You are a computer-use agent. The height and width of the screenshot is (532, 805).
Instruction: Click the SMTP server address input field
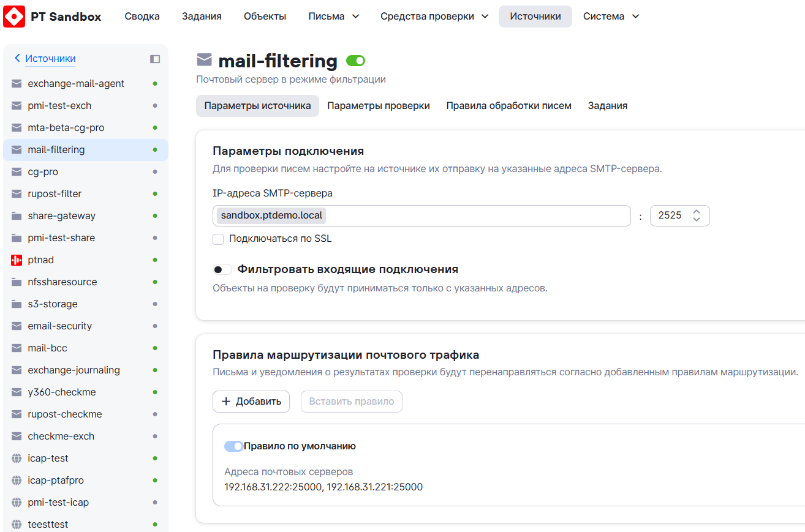coord(421,215)
